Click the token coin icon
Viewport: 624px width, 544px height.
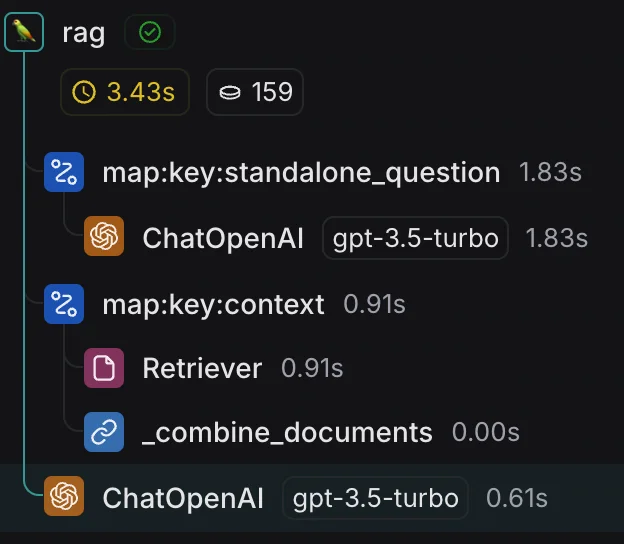(230, 93)
